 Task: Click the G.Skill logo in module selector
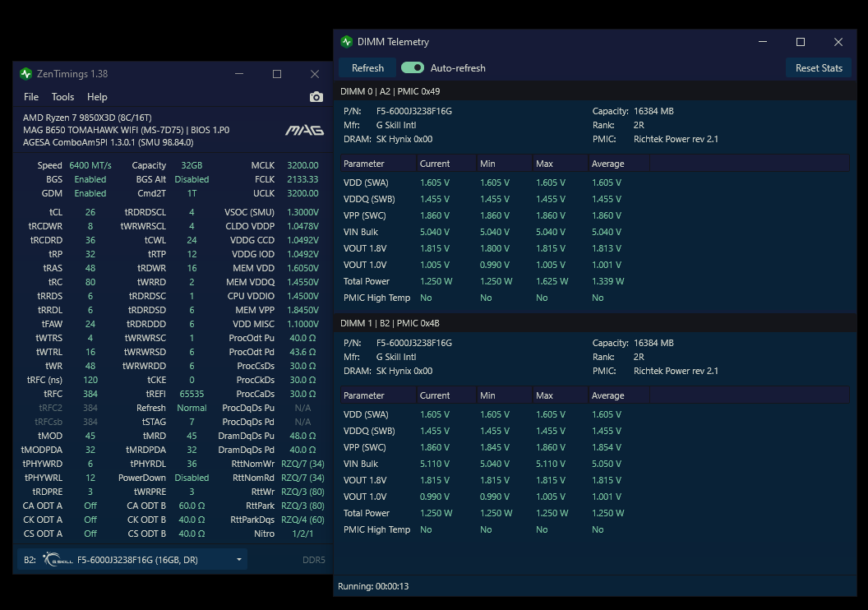[x=58, y=560]
